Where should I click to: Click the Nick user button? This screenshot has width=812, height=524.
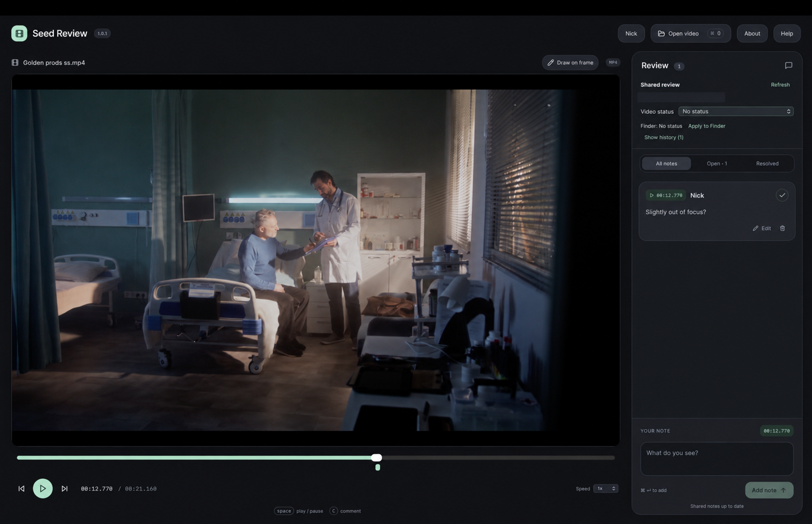[x=631, y=33]
